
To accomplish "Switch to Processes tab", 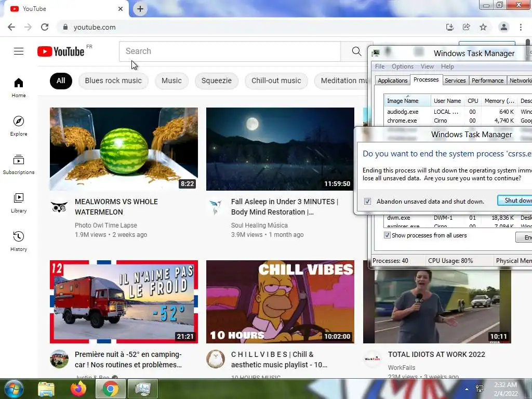I will [x=426, y=79].
